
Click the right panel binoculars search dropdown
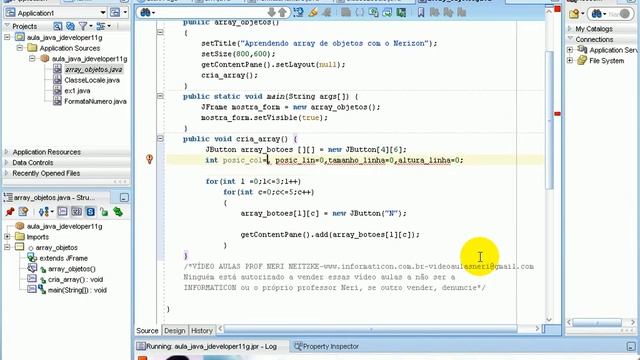[598, 14]
